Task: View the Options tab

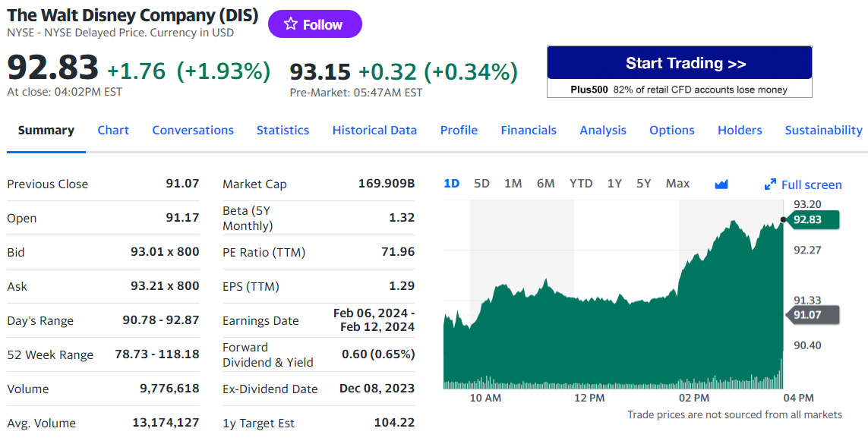Action: click(x=672, y=130)
